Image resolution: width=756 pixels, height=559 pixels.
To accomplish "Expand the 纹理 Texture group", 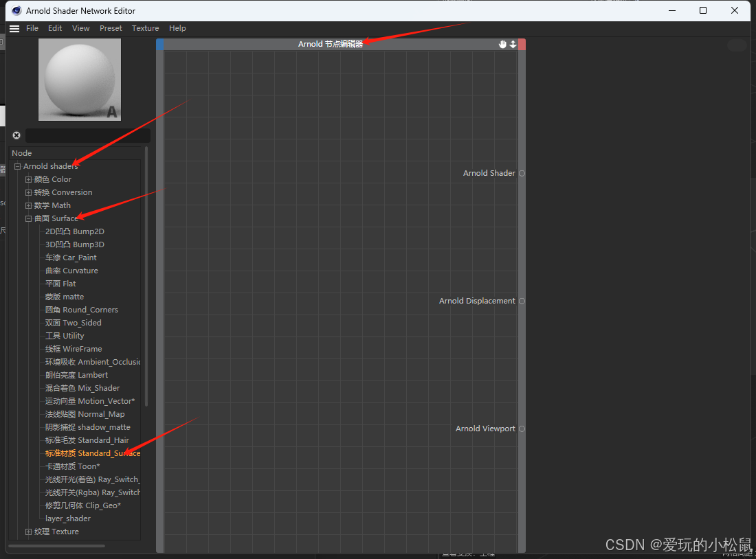I will pyautogui.click(x=28, y=532).
